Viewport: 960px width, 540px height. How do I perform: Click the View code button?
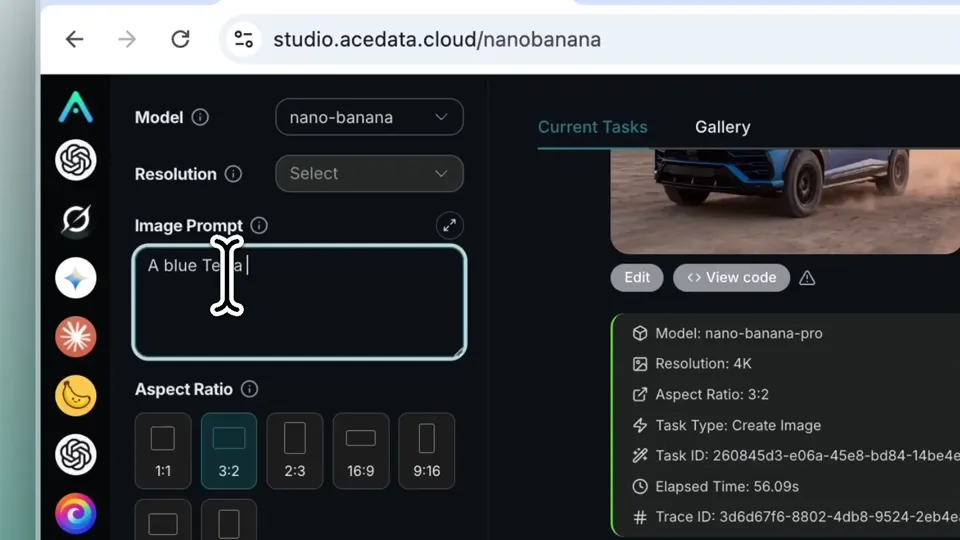click(x=731, y=277)
